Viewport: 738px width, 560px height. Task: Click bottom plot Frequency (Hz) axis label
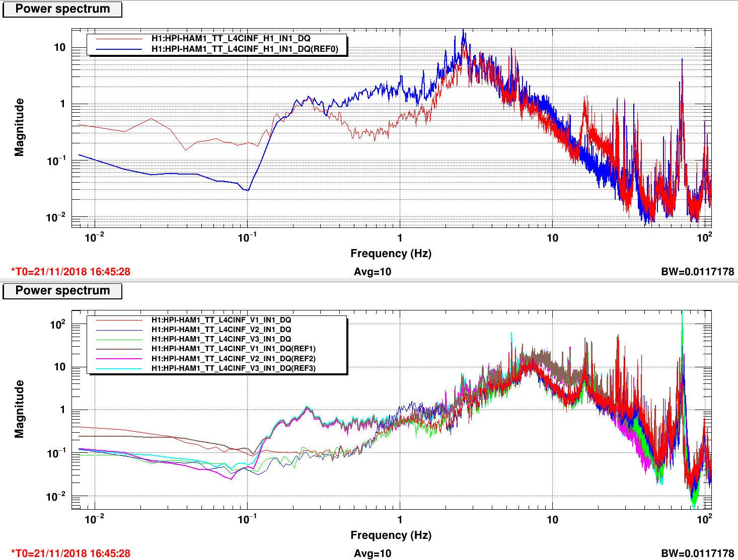tap(391, 535)
